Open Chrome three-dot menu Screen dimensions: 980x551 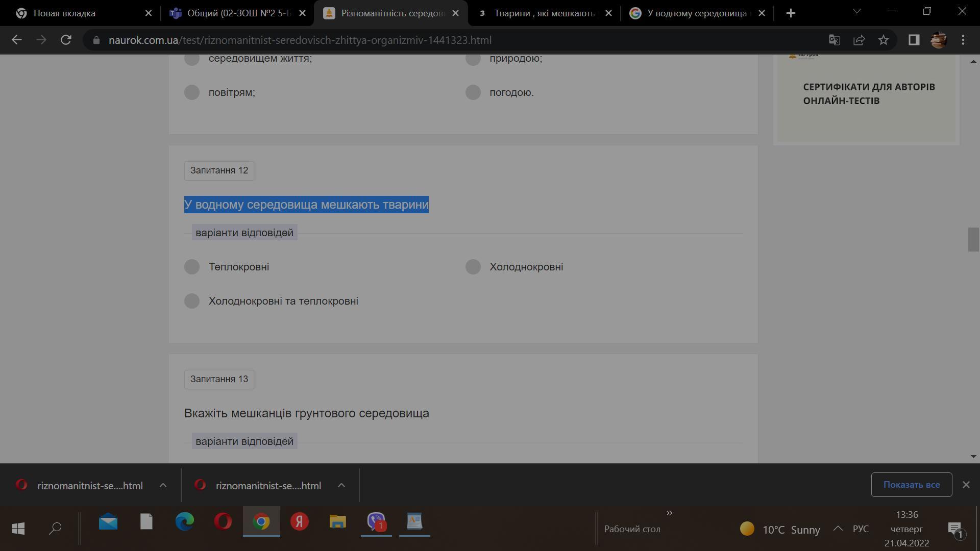tap(963, 40)
